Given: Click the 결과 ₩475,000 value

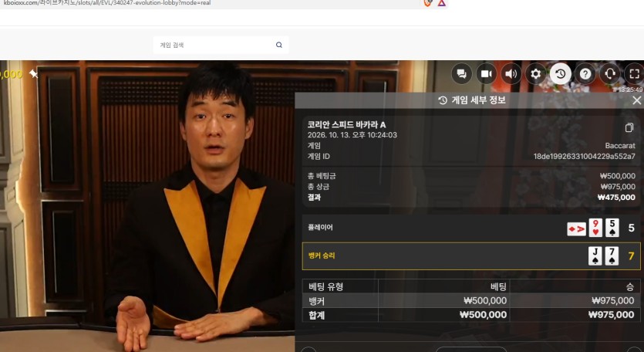Looking at the screenshot, I should point(616,198).
